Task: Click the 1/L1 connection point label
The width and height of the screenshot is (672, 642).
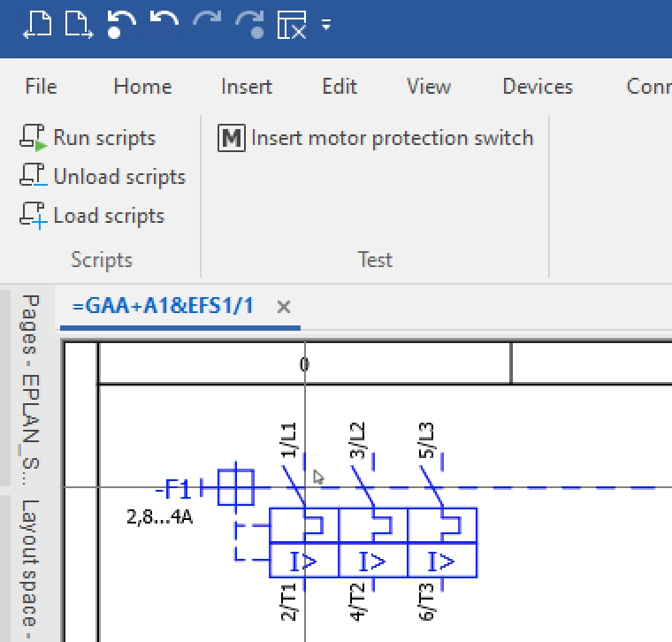Action: [288, 440]
